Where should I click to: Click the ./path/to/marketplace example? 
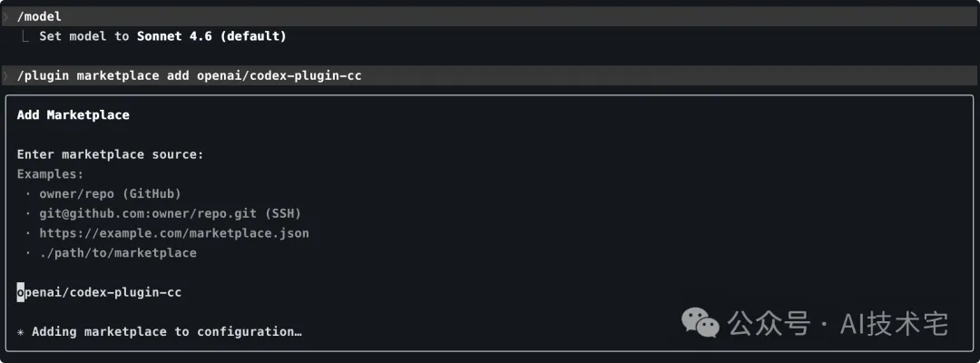(x=117, y=253)
